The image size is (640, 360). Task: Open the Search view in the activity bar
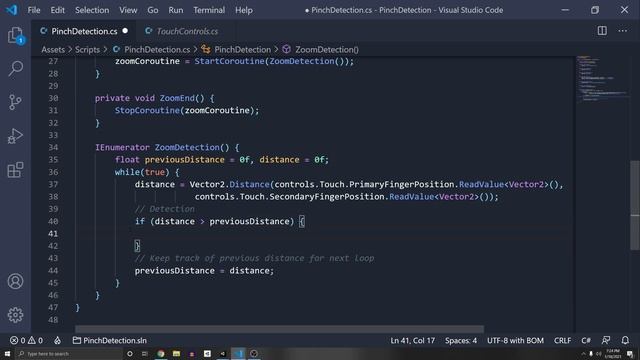click(x=16, y=69)
